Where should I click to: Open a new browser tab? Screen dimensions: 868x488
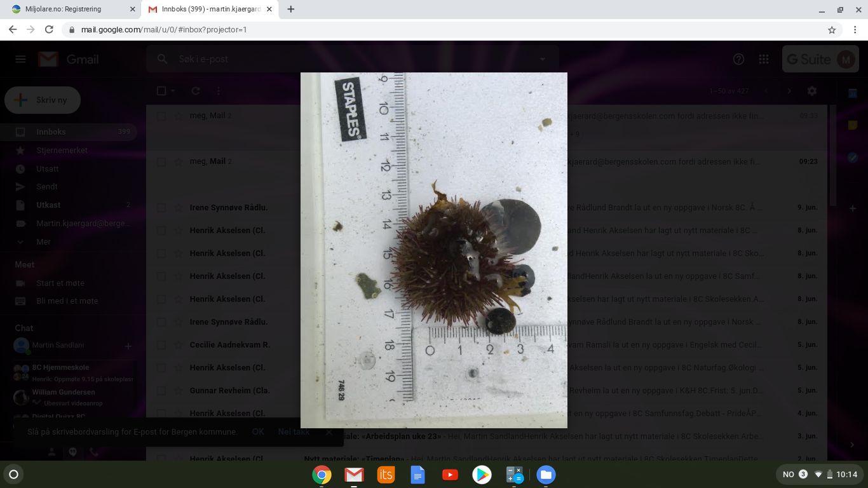pos(291,10)
